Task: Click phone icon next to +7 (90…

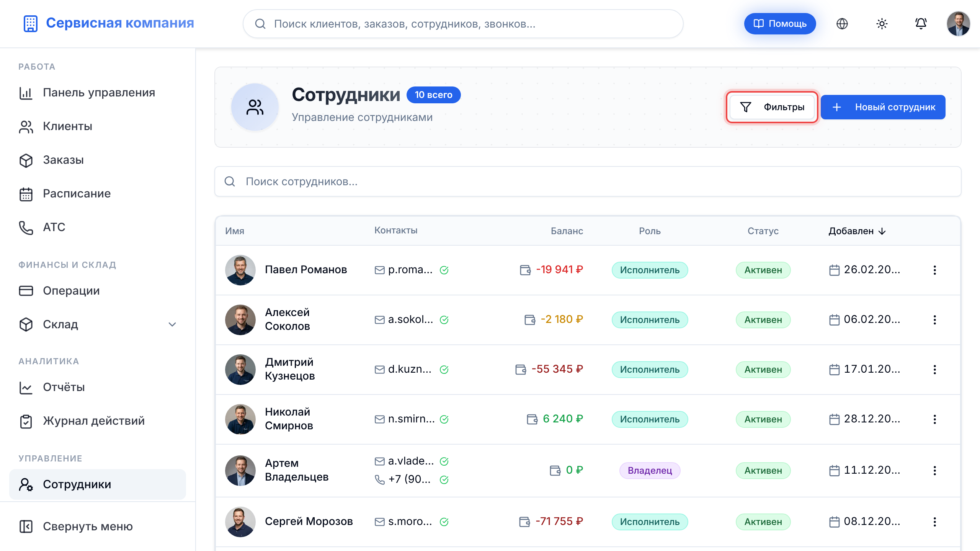Action: (x=379, y=479)
